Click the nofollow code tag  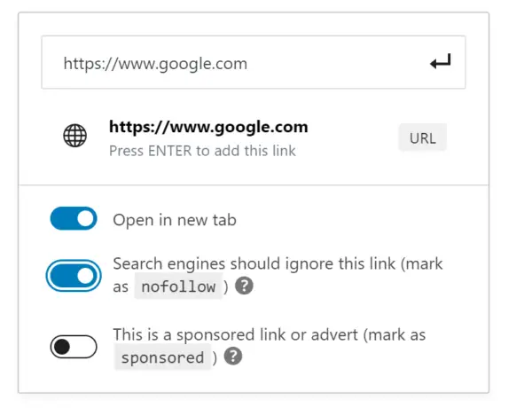(178, 286)
